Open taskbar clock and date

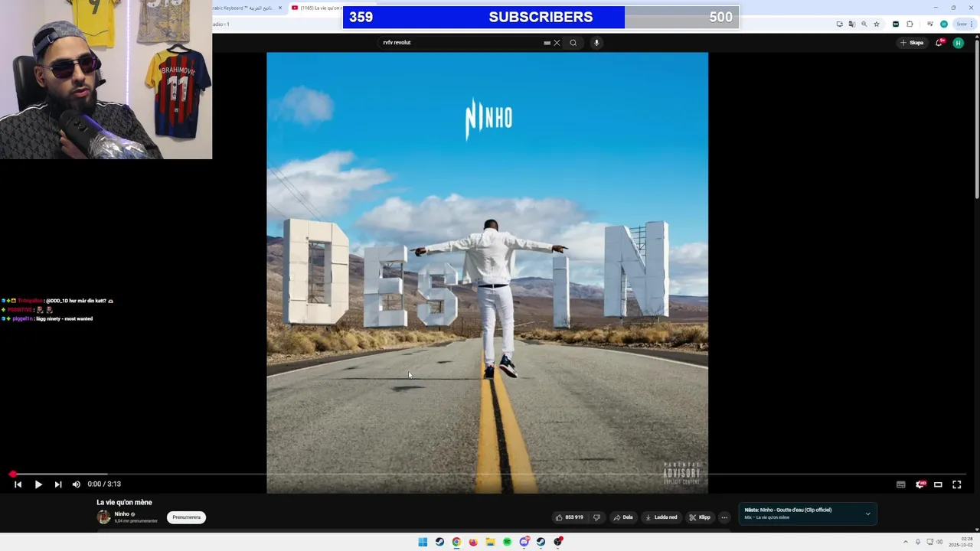pos(962,542)
